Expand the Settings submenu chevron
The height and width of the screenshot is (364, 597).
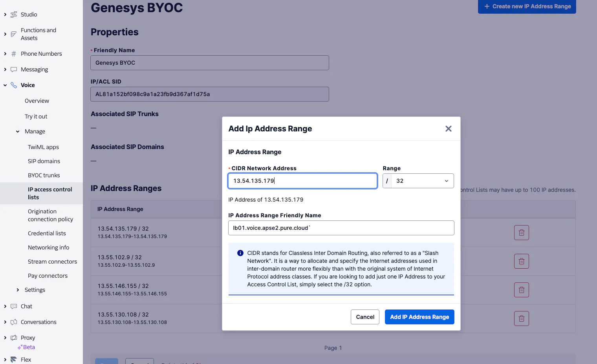18,290
